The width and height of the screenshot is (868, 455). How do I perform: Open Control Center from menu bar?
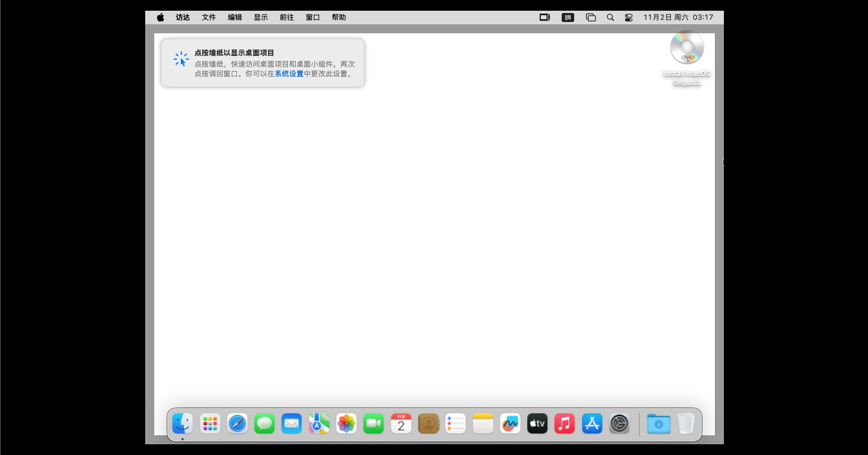point(628,17)
